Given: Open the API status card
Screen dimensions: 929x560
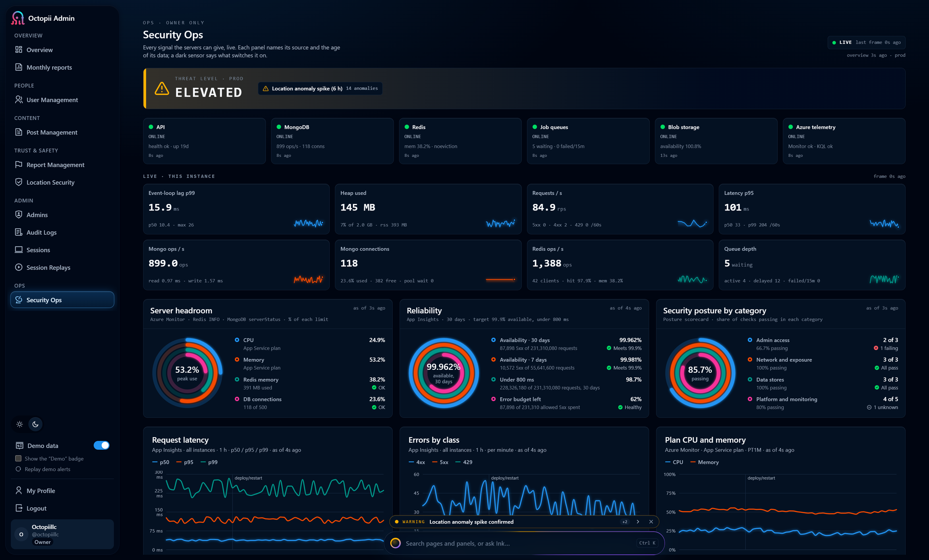Looking at the screenshot, I should tap(204, 141).
